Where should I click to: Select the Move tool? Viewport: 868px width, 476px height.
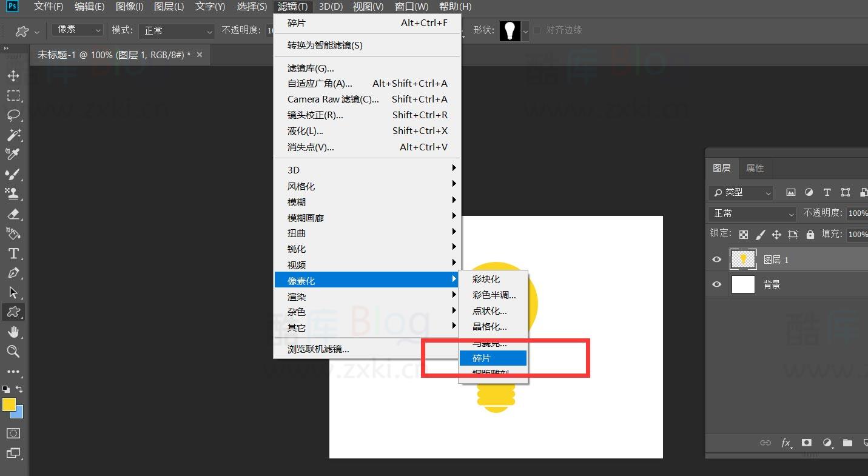pyautogui.click(x=14, y=75)
